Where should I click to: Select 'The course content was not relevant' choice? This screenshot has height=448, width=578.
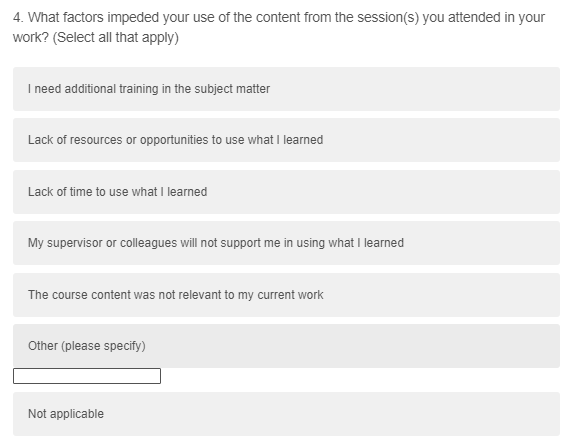(x=286, y=295)
